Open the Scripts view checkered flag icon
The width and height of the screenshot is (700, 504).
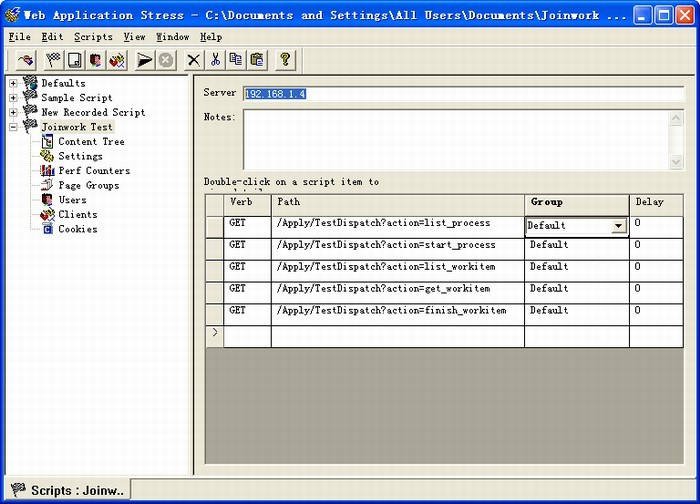coord(54,60)
